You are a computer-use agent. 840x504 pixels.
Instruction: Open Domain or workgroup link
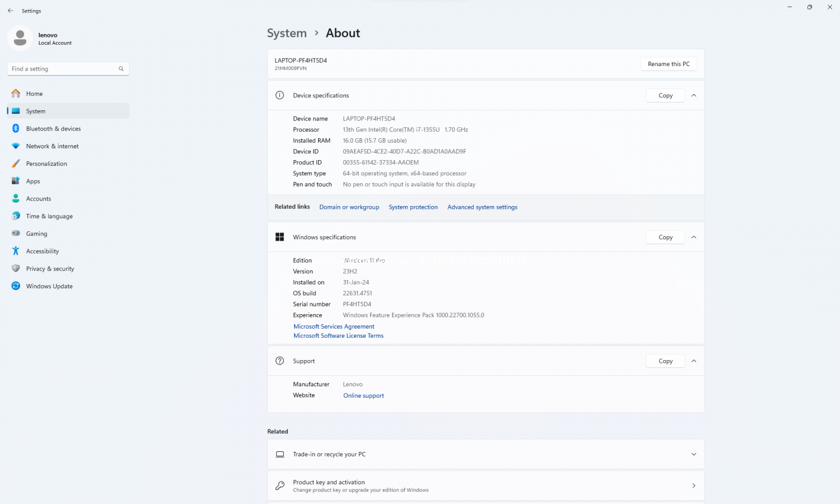pyautogui.click(x=349, y=207)
